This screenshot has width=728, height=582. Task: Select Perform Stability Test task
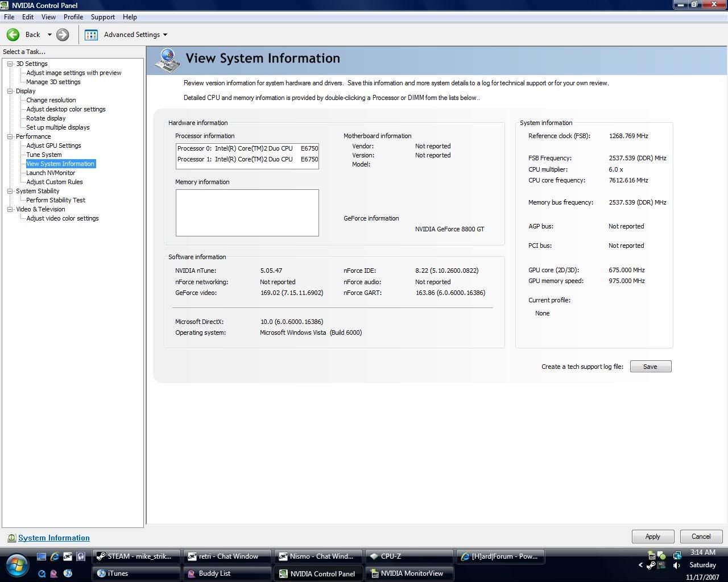coord(56,200)
